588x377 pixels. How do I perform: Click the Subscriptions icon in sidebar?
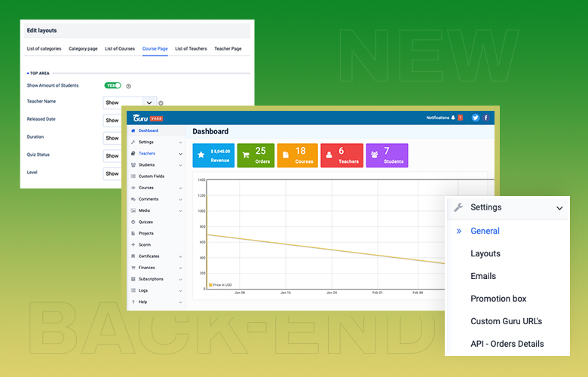133,279
